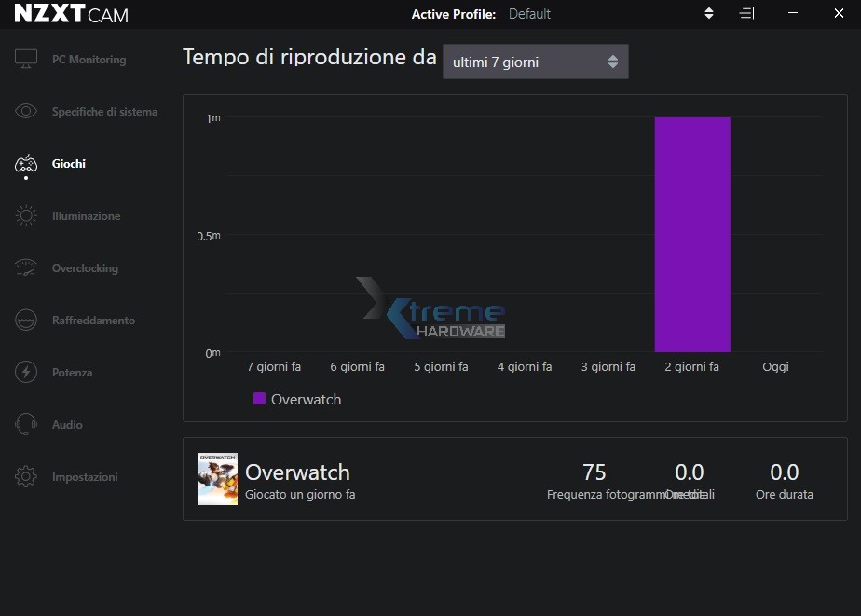
Task: Click the Overwatch game title in list
Action: point(297,472)
